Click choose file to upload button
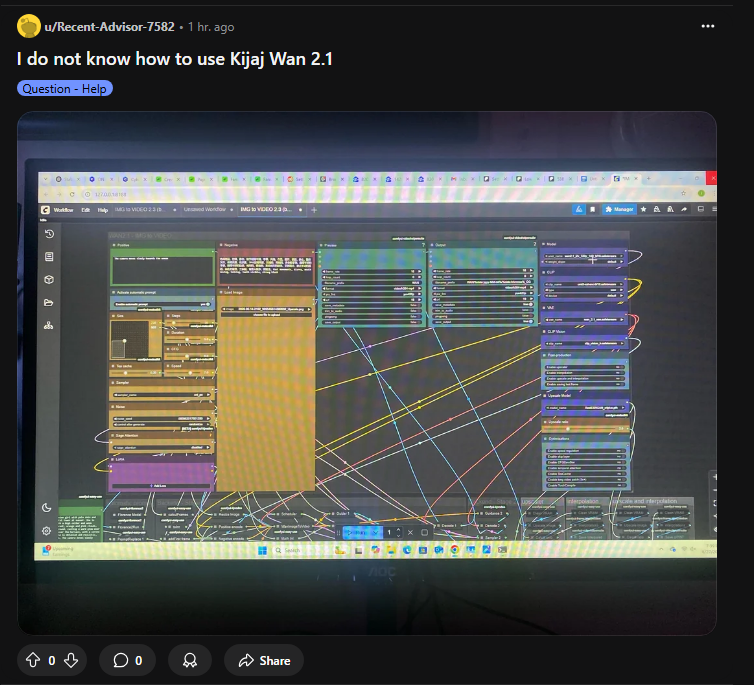This screenshot has width=754, height=685. 266,315
